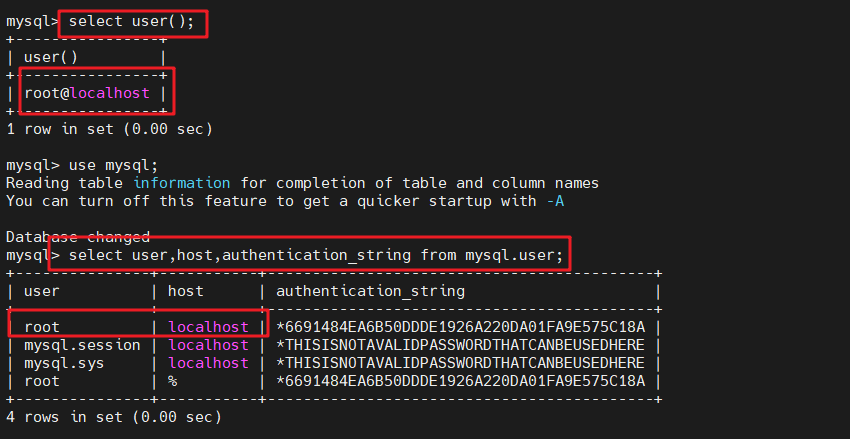Select the mysql.sys user entry
This screenshot has height=439, width=850.
[x=65, y=363]
